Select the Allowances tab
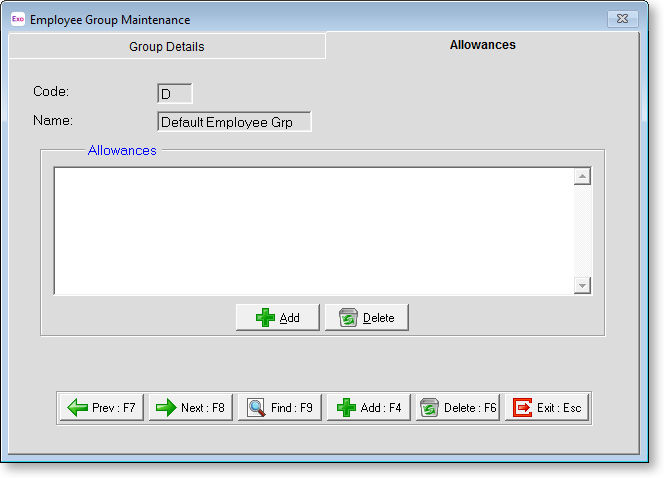Image resolution: width=664 pixels, height=478 pixels. (483, 45)
